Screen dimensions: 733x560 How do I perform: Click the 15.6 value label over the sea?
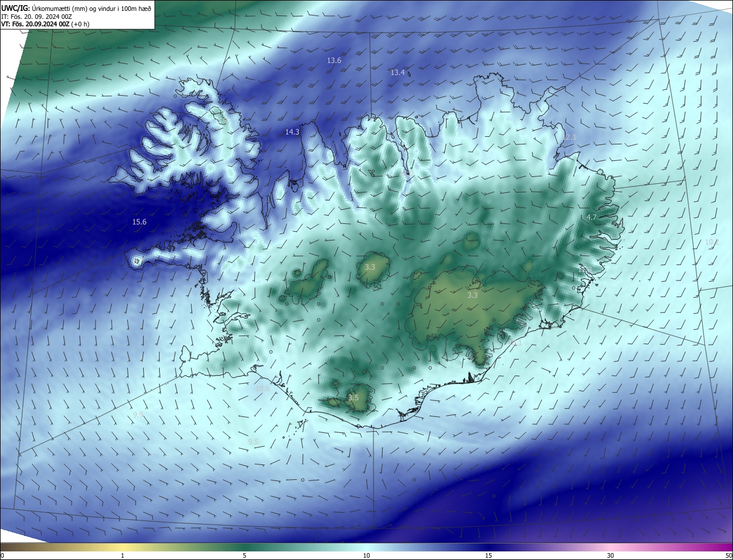pos(139,222)
